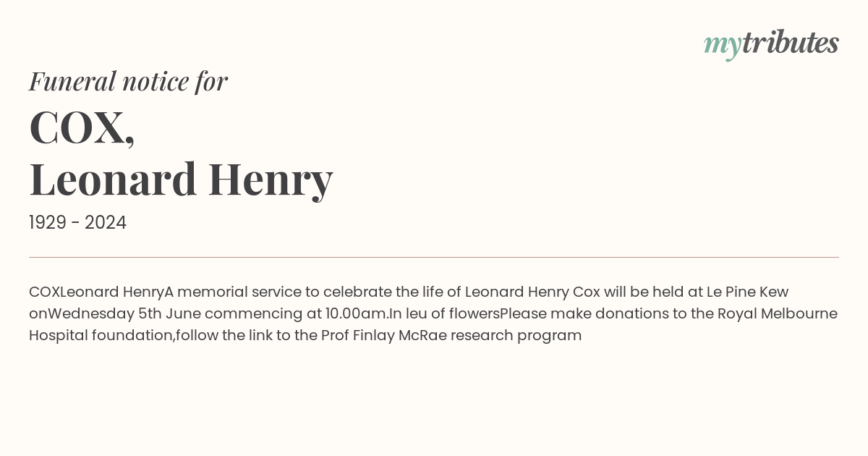Click the name "Leonard Henry" heading
Viewport: 868px width, 456px height.
pos(181,180)
